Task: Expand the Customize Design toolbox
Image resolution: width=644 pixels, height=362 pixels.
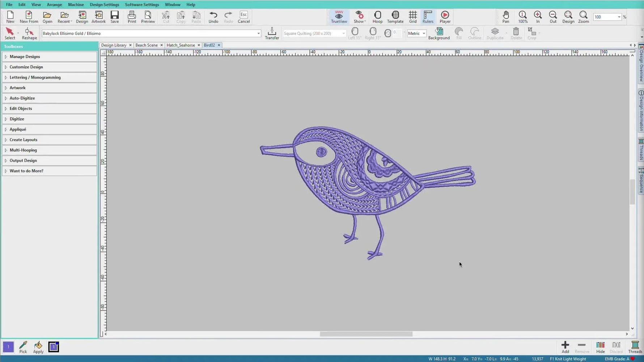Action: point(50,67)
